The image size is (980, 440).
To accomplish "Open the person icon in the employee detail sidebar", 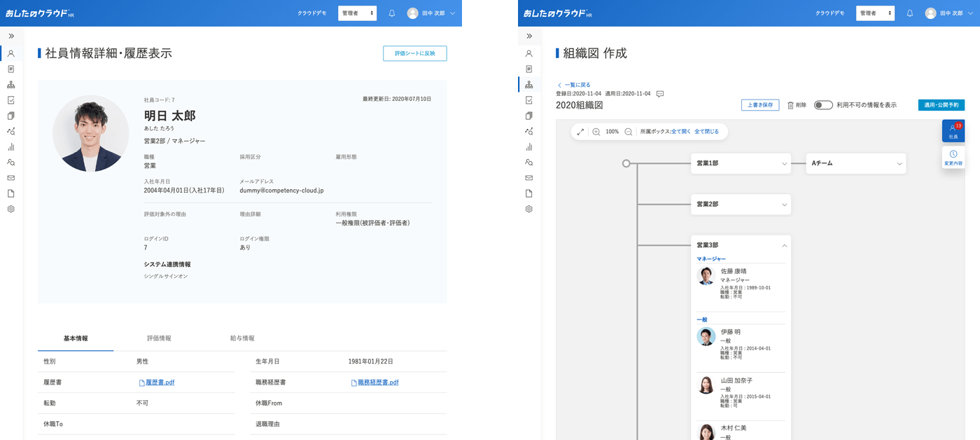I will pos(11,53).
